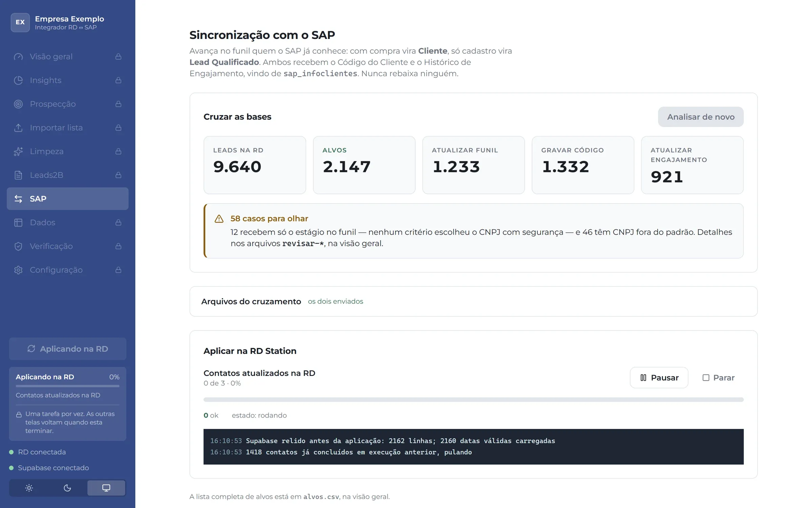This screenshot has height=508, width=812.
Task: Click the Leads na RD 9.640 card
Action: pos(255,165)
